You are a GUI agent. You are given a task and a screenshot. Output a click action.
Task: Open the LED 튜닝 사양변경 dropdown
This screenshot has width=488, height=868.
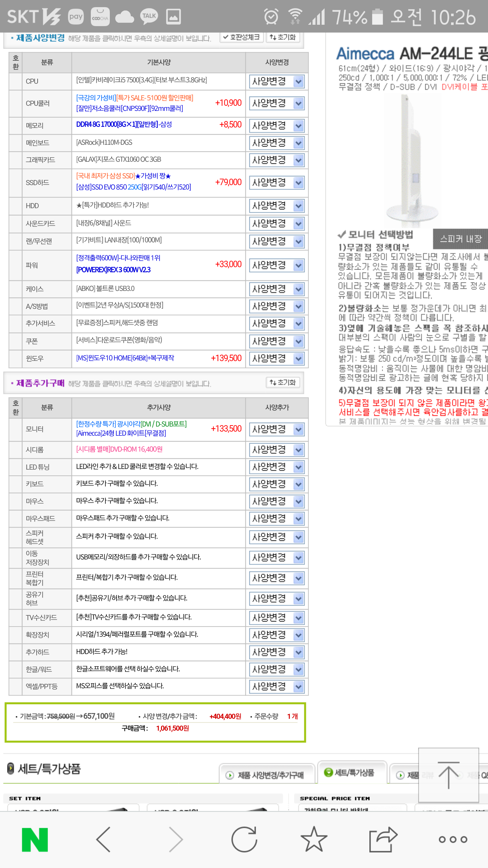coord(277,467)
